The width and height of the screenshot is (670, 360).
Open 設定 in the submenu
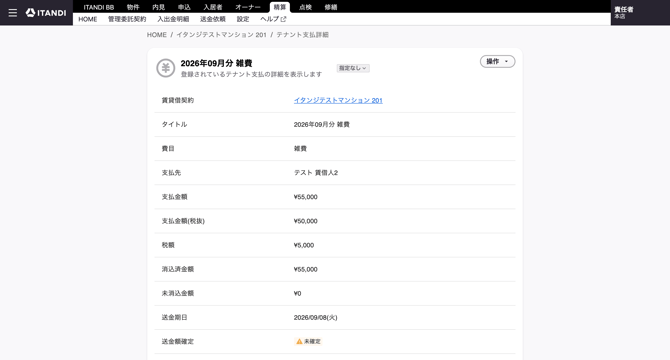(x=243, y=19)
